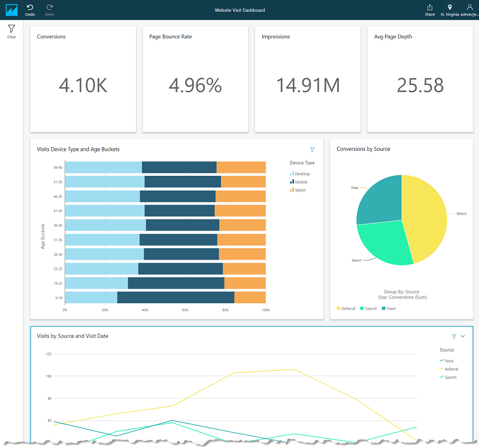Toggle Desktop in Device Type legend
This screenshot has width=479, height=448.
pyautogui.click(x=301, y=173)
